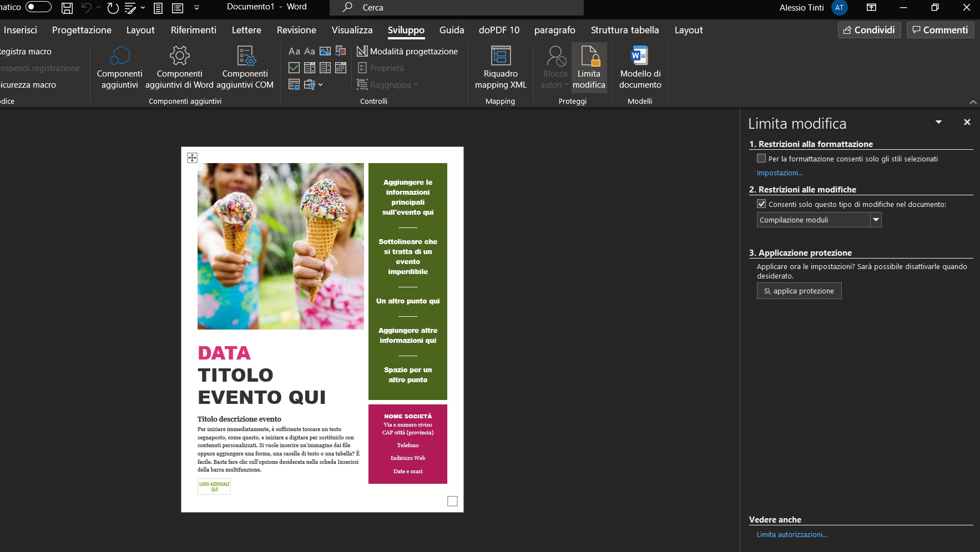This screenshot has width=980, height=552.
Task: Close the Limita modifica pane
Action: tap(967, 122)
